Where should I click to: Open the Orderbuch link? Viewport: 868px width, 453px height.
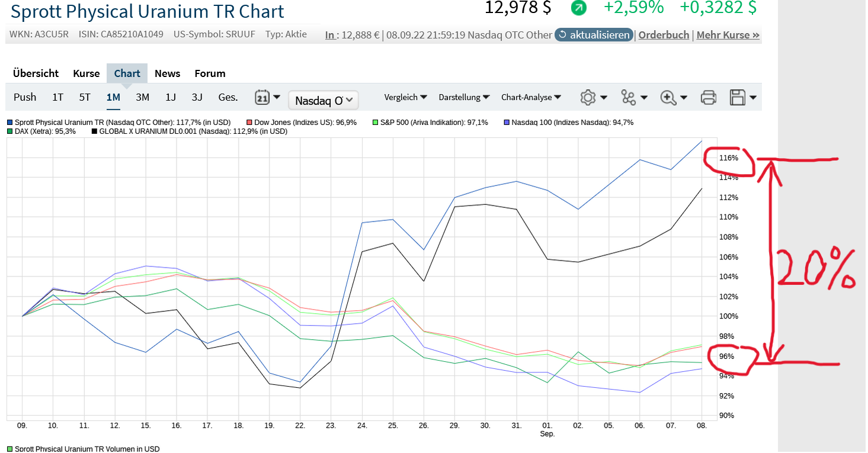[x=664, y=35]
